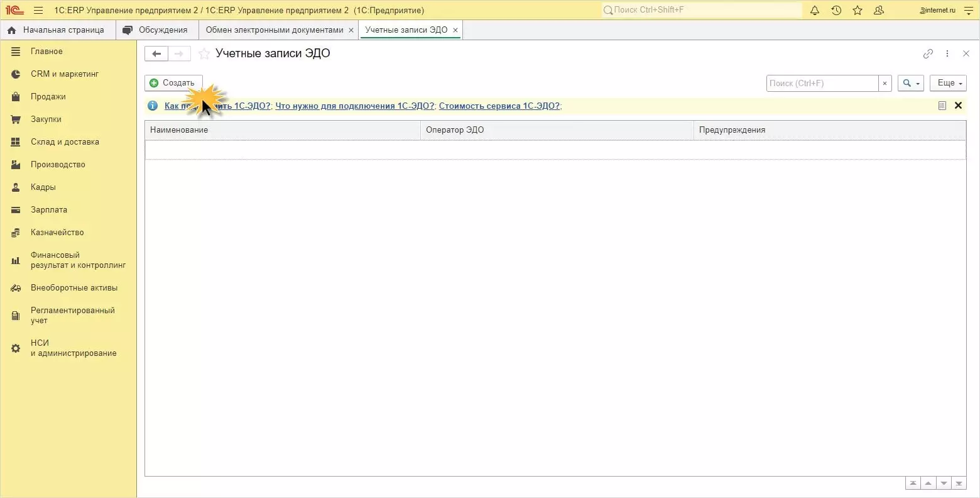
Task: Click the НСИ и администрирование gear icon
Action: pos(16,348)
